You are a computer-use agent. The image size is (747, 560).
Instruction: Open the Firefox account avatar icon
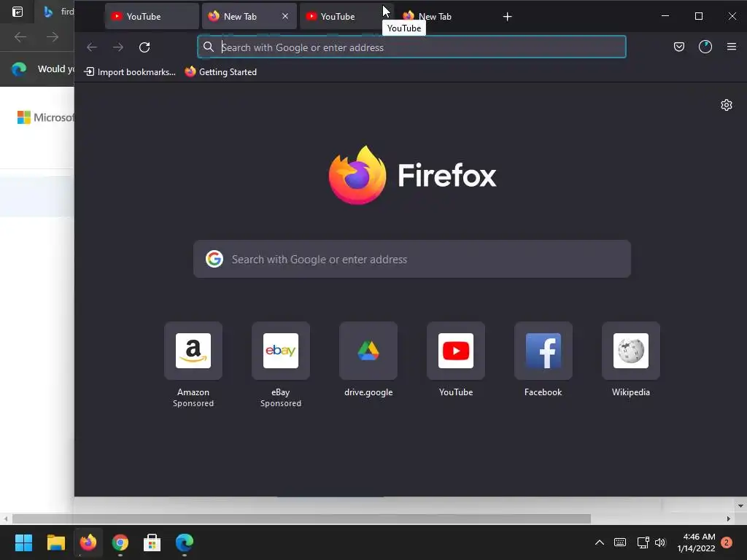(705, 47)
